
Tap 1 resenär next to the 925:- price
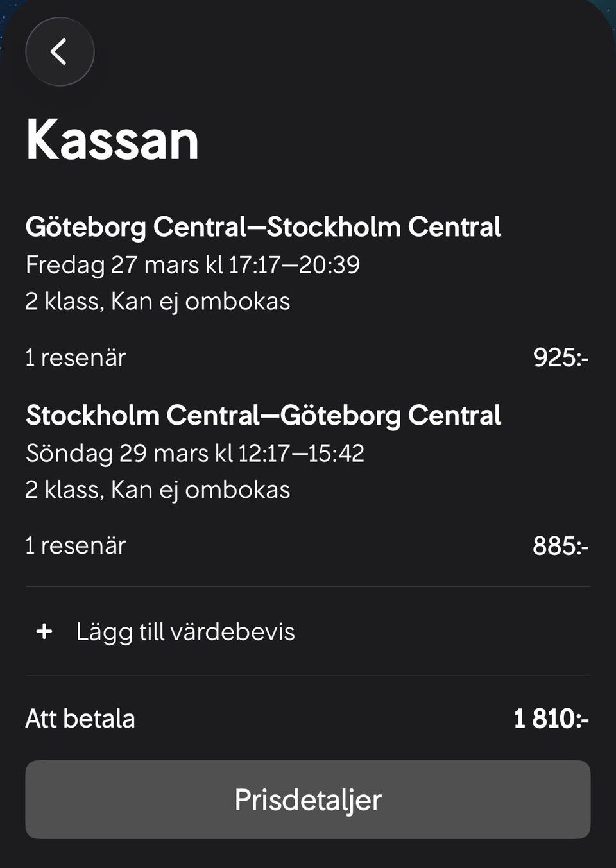point(76,357)
